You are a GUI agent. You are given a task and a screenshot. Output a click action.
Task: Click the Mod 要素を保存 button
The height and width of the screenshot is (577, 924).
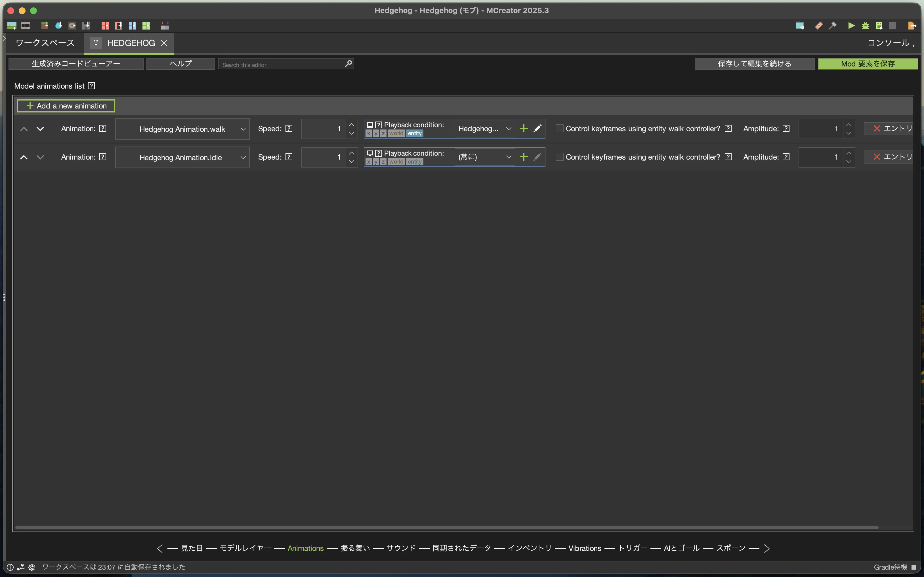(868, 64)
